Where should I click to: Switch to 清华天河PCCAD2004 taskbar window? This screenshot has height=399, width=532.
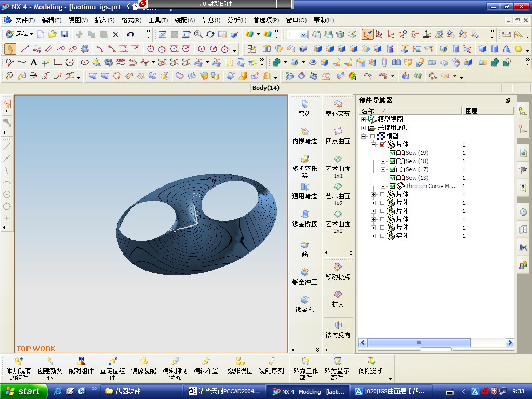225,391
